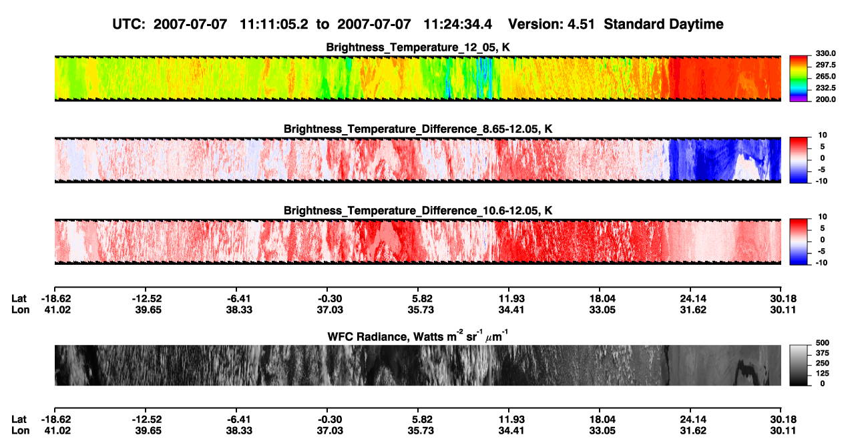Click the '200.0' colorbar tick label
Screen dimensions: 868x445
pyautogui.click(x=825, y=99)
